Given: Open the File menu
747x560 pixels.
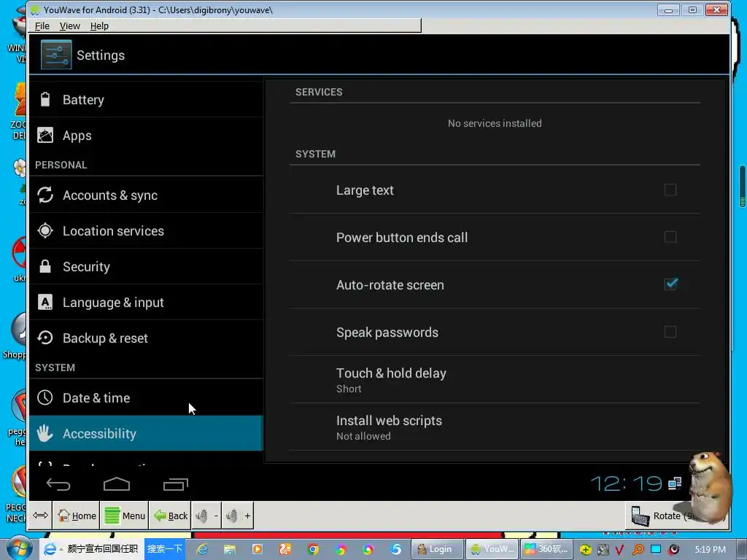Looking at the screenshot, I should tap(42, 26).
